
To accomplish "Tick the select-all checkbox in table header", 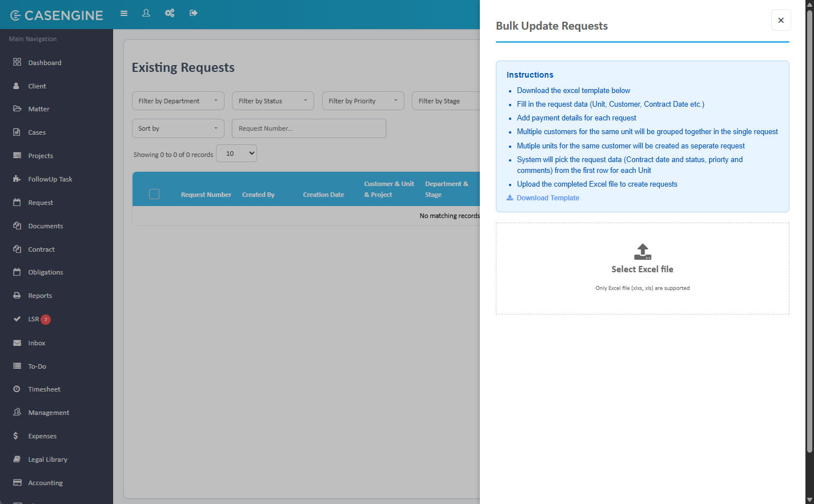I will (x=154, y=194).
